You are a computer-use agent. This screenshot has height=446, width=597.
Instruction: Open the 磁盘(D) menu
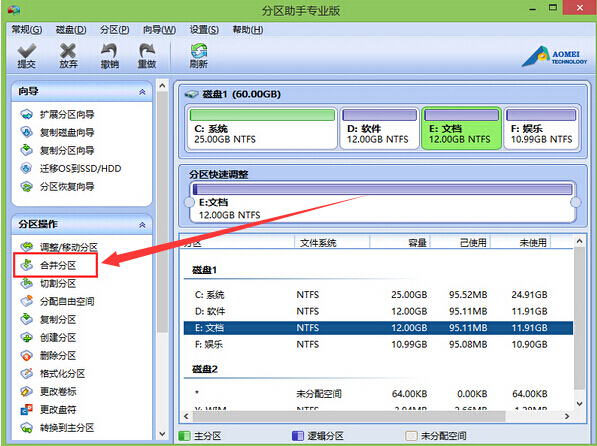[x=71, y=30]
